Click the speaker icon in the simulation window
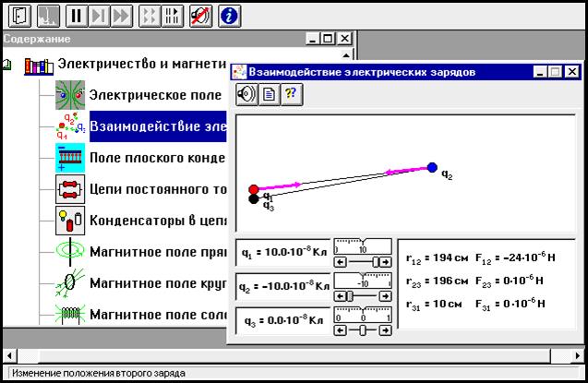Screen dimensions: 588x383 tap(246, 94)
